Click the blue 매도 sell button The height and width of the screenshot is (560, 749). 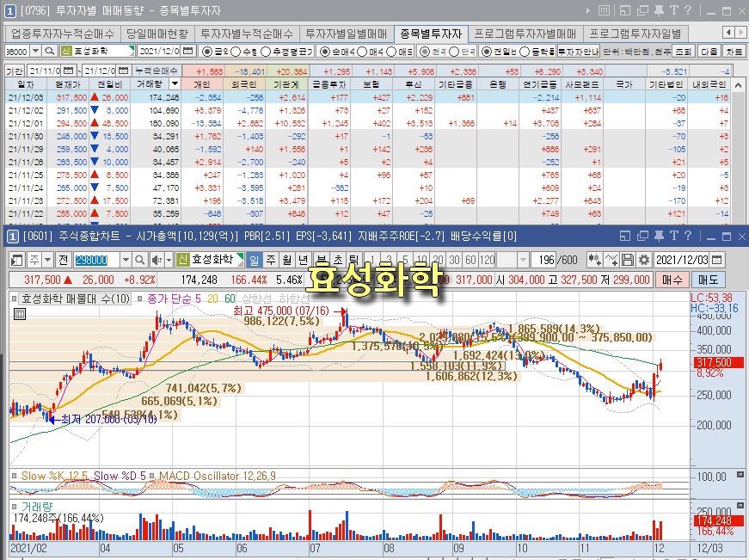[708, 280]
